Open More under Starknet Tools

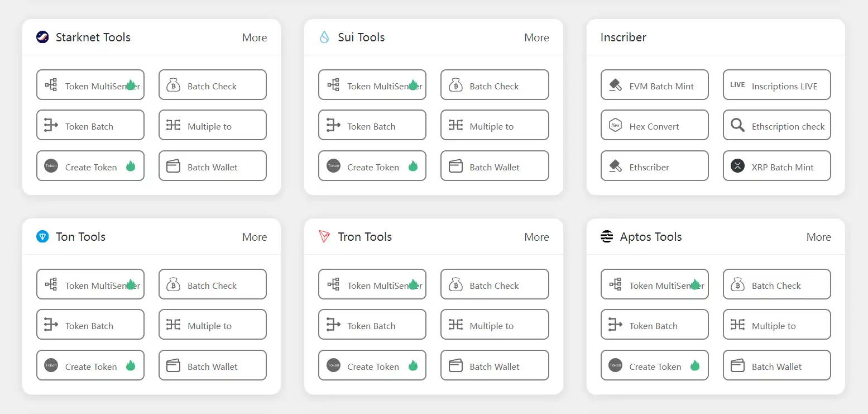254,37
